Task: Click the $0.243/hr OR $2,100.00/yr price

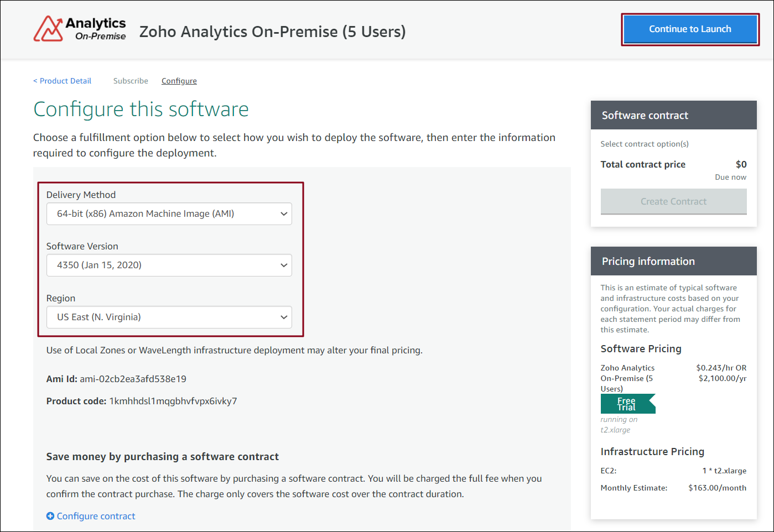Action: [x=721, y=373]
